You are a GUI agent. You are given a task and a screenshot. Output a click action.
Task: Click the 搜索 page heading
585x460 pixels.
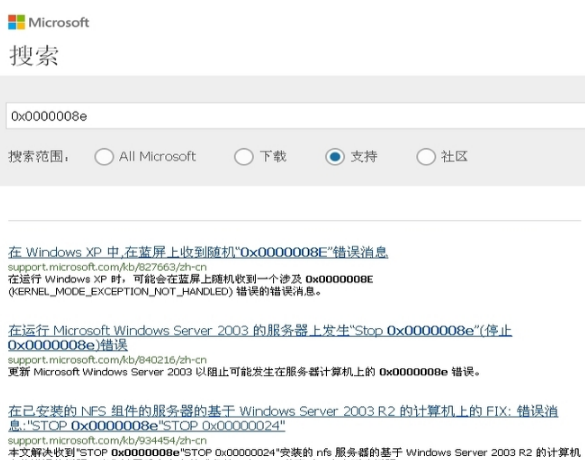pyautogui.click(x=34, y=56)
